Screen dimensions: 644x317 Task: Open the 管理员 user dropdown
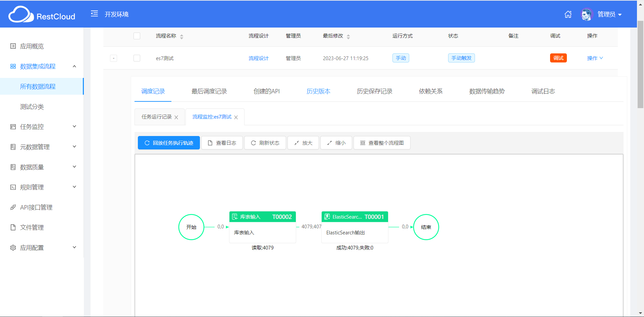(609, 14)
